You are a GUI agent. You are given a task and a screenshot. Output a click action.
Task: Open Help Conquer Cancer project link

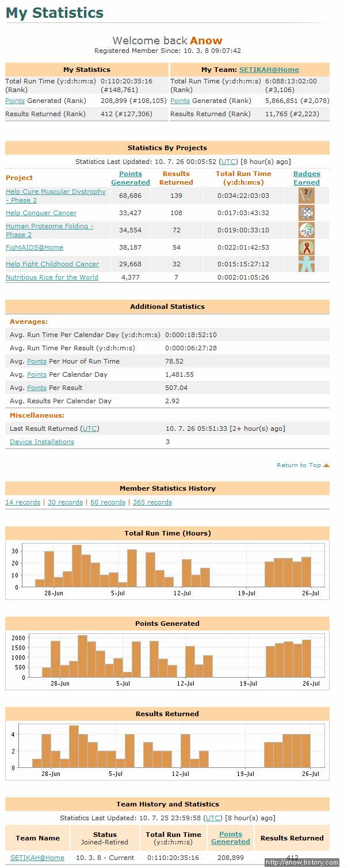[x=41, y=213]
